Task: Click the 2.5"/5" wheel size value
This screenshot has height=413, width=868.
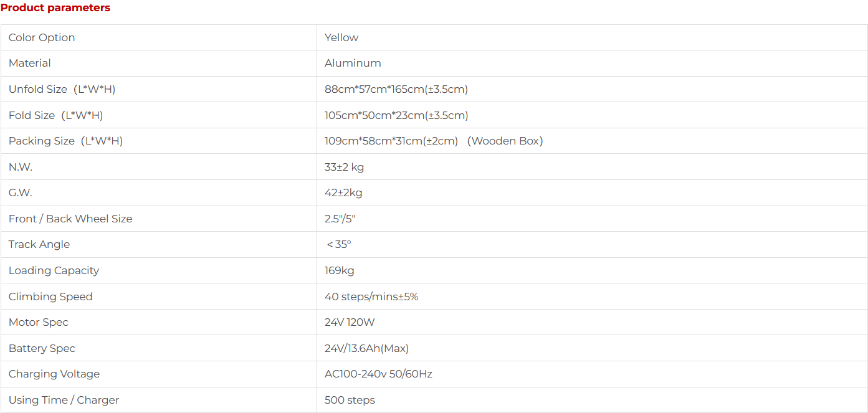Action: 340,219
